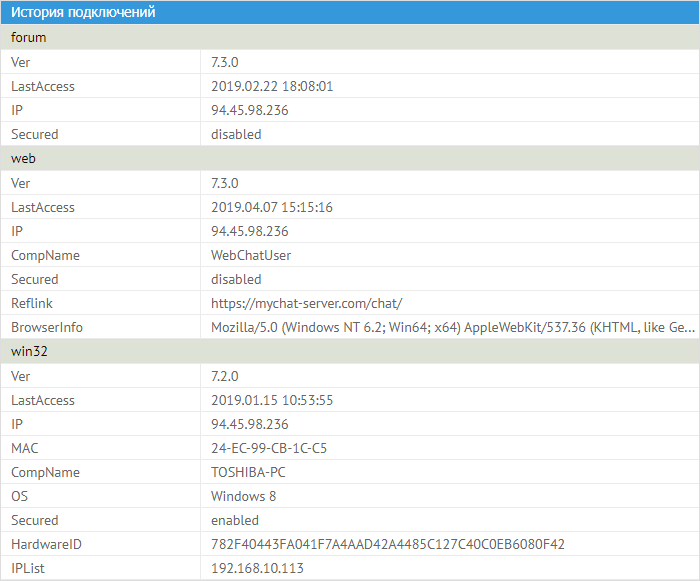Click the Secured enabled value under win32
The width and height of the screenshot is (700, 581).
[235, 520]
